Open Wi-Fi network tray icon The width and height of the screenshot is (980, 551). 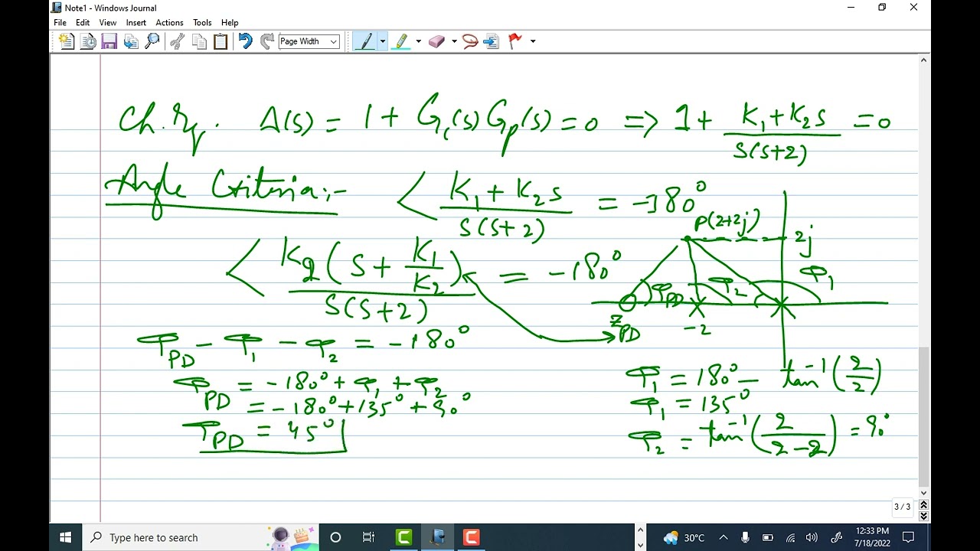790,538
